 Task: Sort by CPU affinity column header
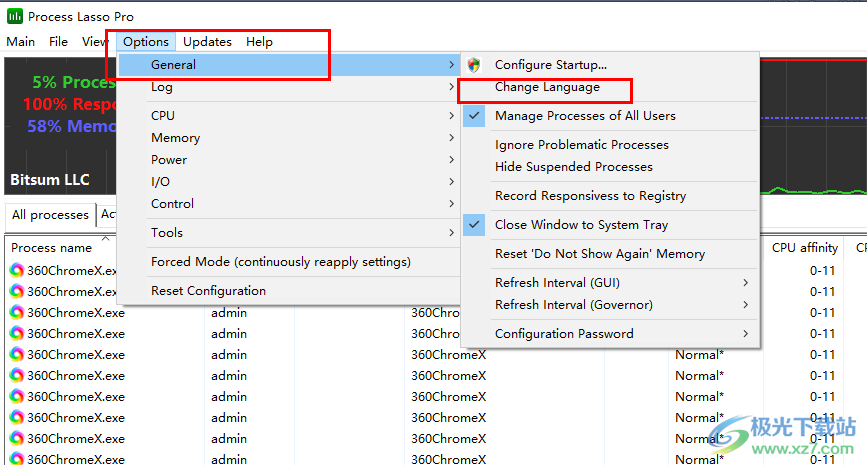click(x=805, y=248)
